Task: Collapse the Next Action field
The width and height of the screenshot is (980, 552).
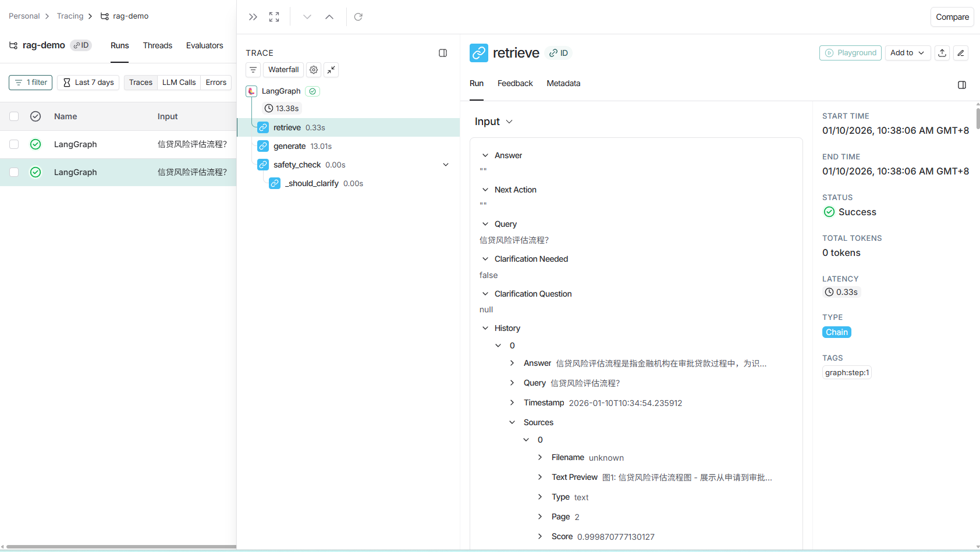Action: pos(485,190)
